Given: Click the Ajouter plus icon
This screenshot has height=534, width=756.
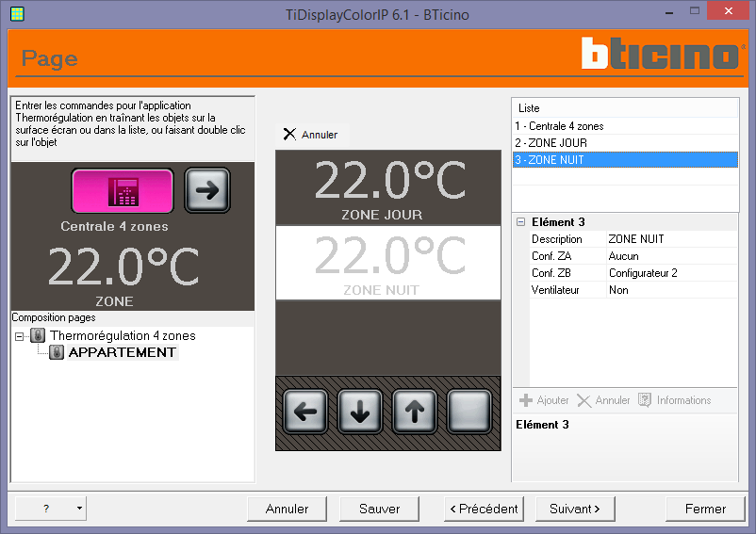Looking at the screenshot, I should click(x=526, y=400).
